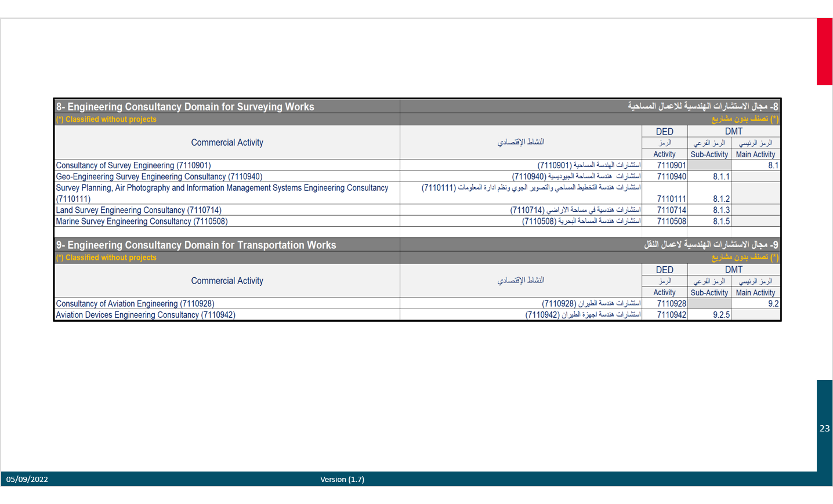
Task: Select Land Survey Engineering Consultancy (7110714) row
Action: (139, 211)
